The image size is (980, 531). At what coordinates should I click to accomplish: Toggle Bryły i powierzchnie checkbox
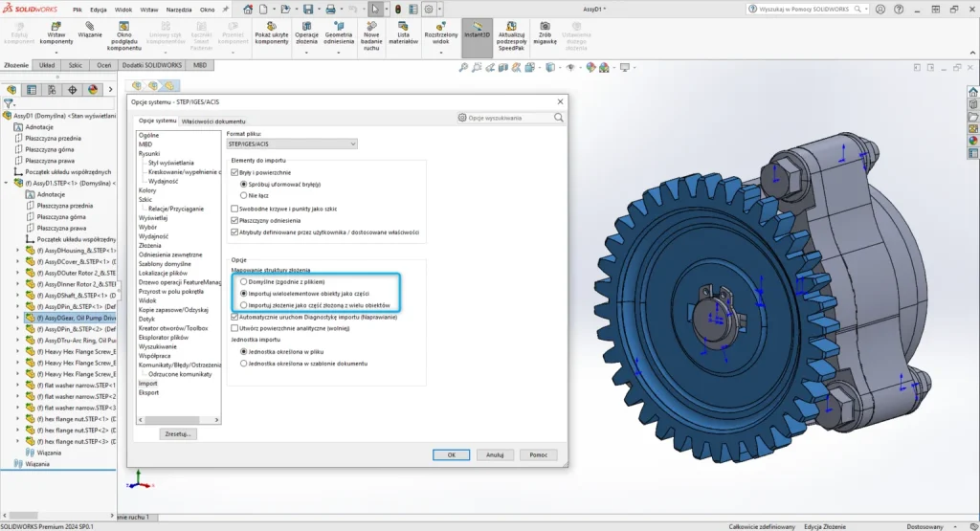click(234, 172)
